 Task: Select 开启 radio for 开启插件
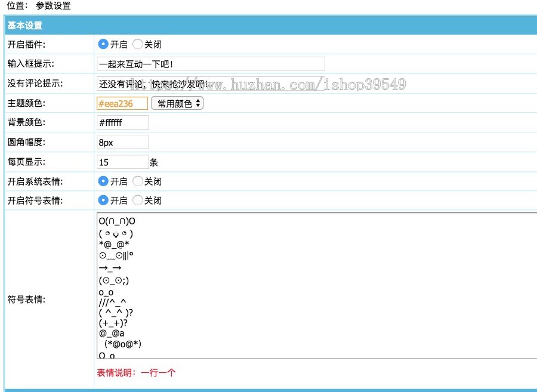tap(103, 44)
